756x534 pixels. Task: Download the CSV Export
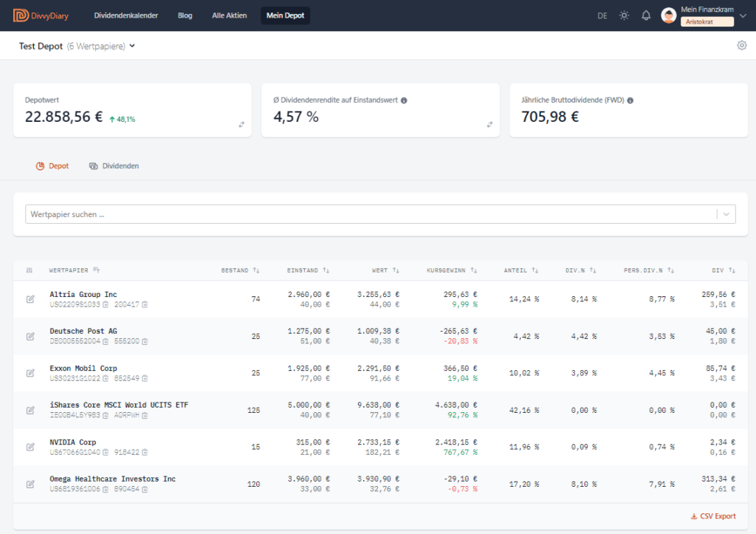pyautogui.click(x=713, y=516)
